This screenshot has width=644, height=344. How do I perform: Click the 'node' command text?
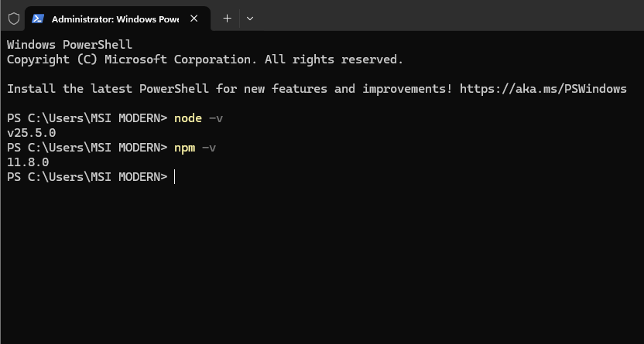pyautogui.click(x=188, y=118)
